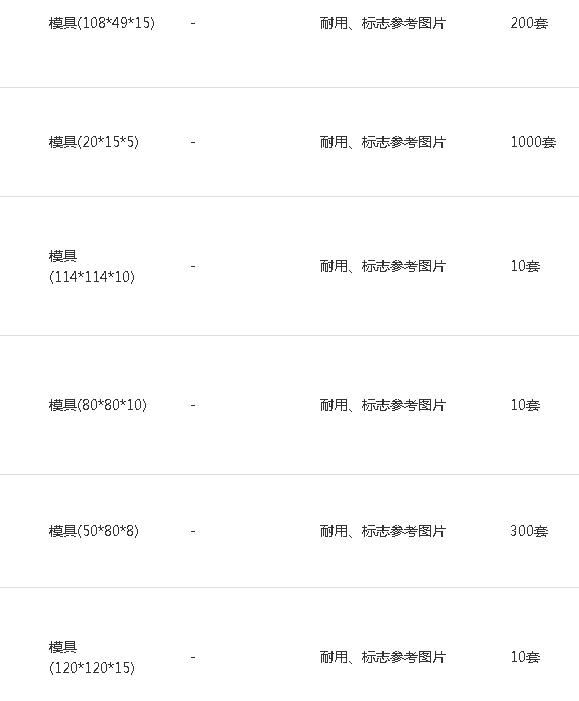
Task: Click 耐用、标志参考图片 in 20*15*5 row
Action: pos(383,142)
